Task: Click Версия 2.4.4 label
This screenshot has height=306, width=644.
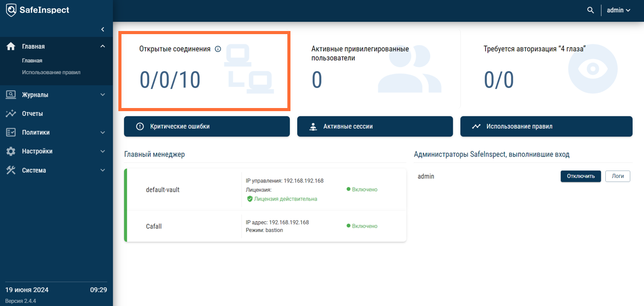Action: 21,301
